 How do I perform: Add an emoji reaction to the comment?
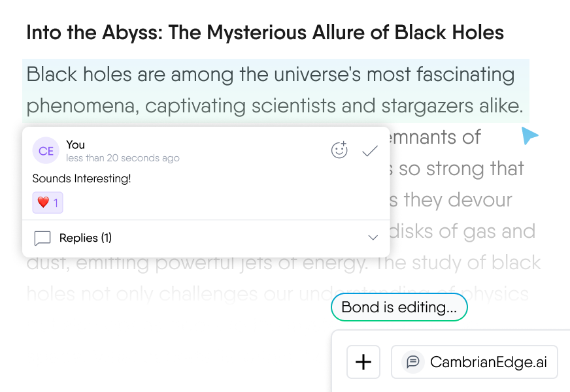pyautogui.click(x=339, y=151)
